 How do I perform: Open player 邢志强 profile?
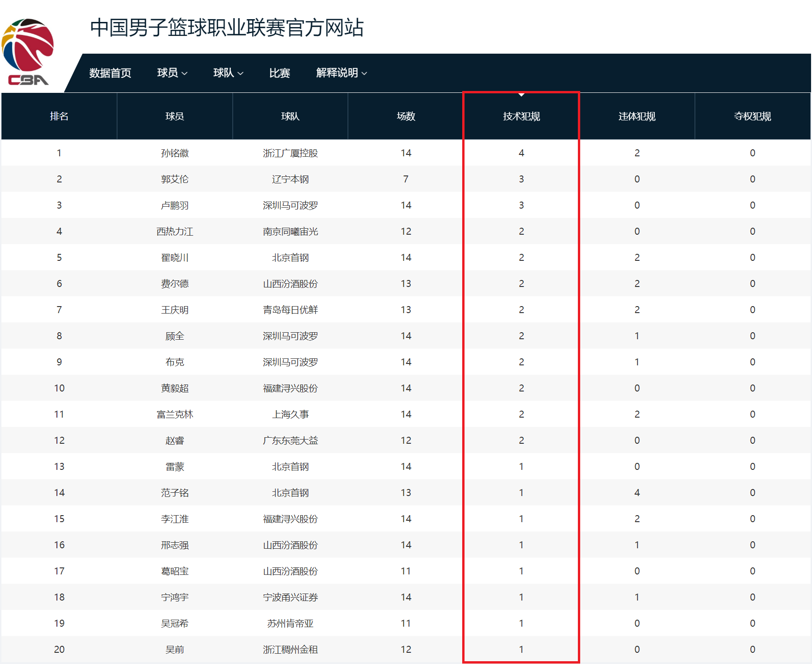pos(175,545)
